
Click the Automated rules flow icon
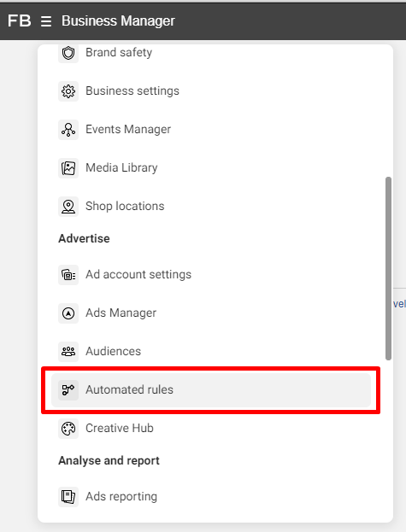click(x=68, y=390)
